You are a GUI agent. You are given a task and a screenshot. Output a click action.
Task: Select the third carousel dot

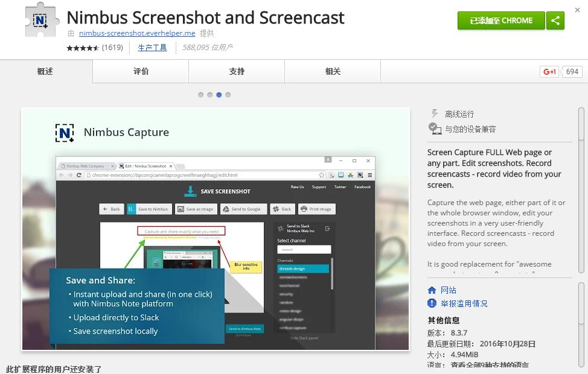219,95
